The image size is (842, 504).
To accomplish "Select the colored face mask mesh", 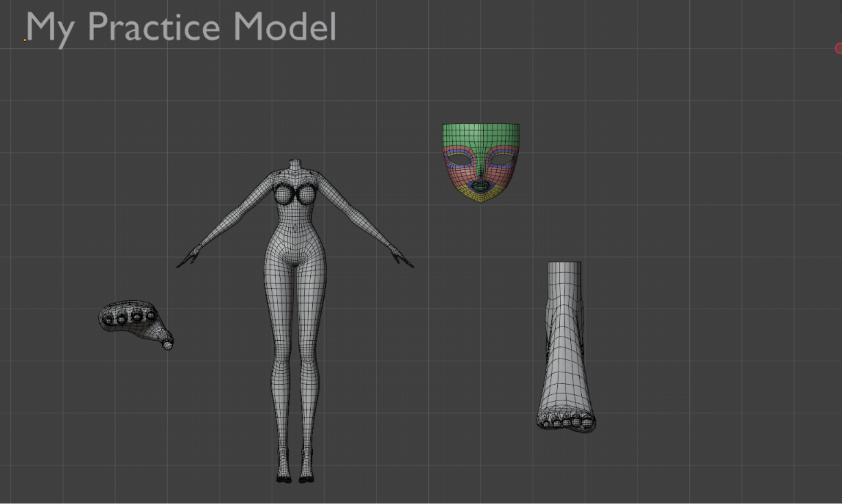I will 481,163.
